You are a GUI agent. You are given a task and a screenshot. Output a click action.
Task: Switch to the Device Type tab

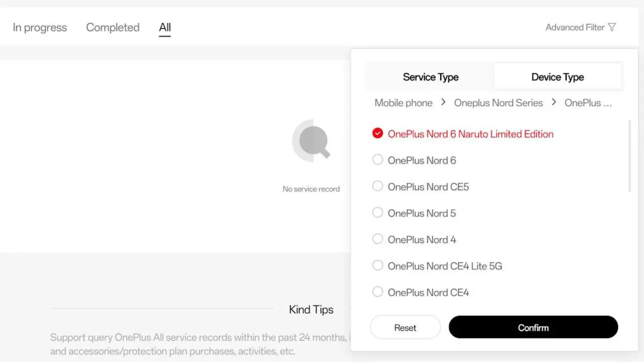pyautogui.click(x=557, y=77)
